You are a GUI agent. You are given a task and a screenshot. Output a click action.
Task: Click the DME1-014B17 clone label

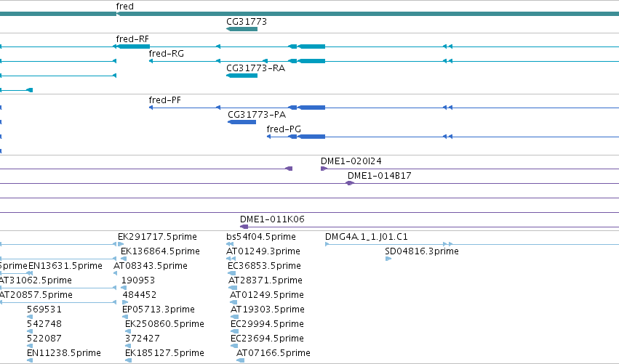coord(380,176)
